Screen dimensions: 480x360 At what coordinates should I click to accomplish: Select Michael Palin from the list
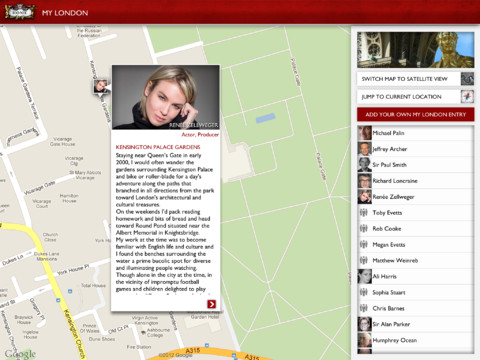tap(415, 133)
